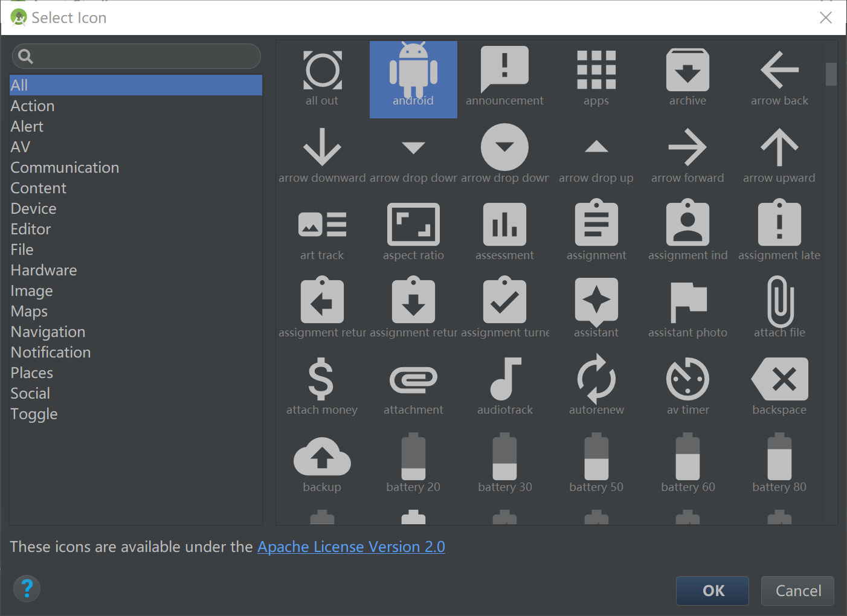The image size is (847, 616).
Task: Filter icons by Image category
Action: [136, 290]
